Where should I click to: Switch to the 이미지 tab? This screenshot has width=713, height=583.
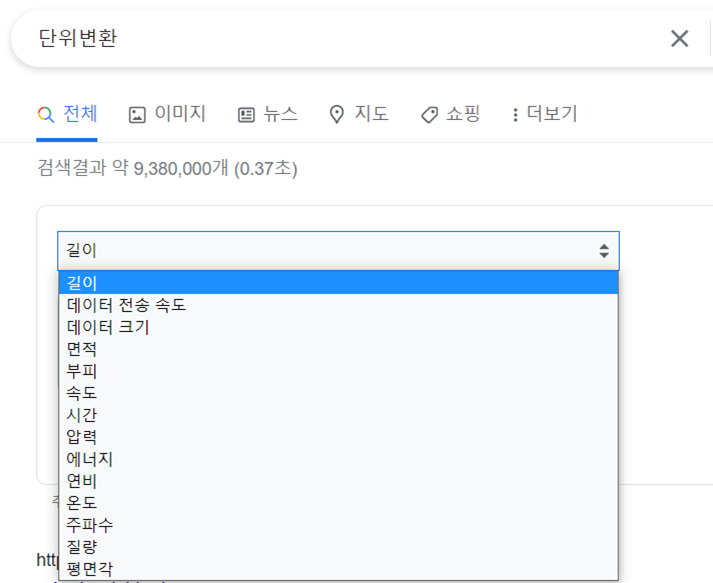click(x=167, y=114)
